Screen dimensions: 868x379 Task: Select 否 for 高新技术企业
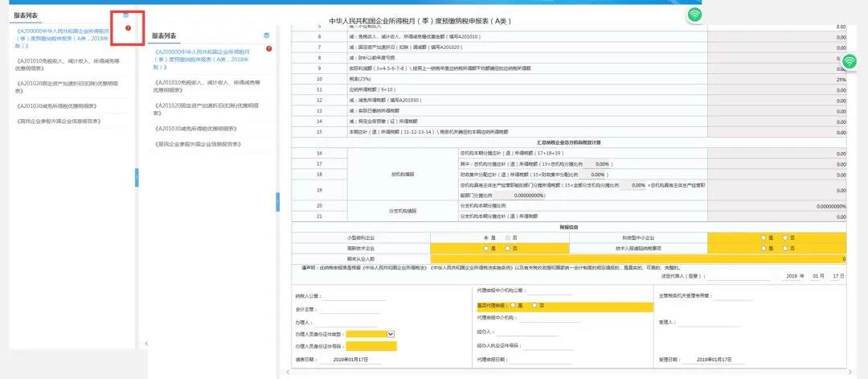[505, 248]
